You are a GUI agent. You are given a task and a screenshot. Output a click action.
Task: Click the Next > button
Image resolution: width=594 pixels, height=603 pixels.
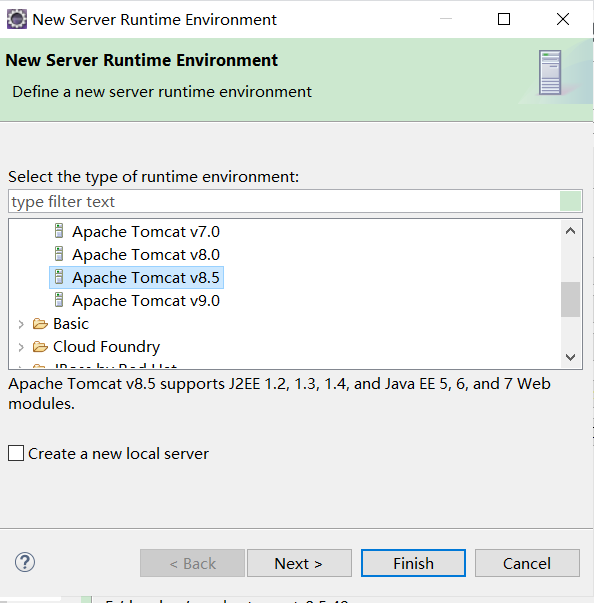pos(299,563)
